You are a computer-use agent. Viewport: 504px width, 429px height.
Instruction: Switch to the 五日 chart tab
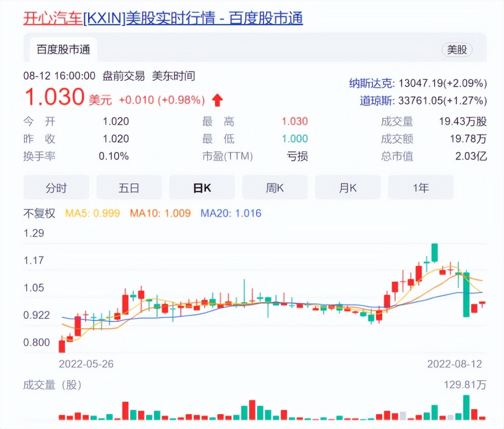click(129, 188)
